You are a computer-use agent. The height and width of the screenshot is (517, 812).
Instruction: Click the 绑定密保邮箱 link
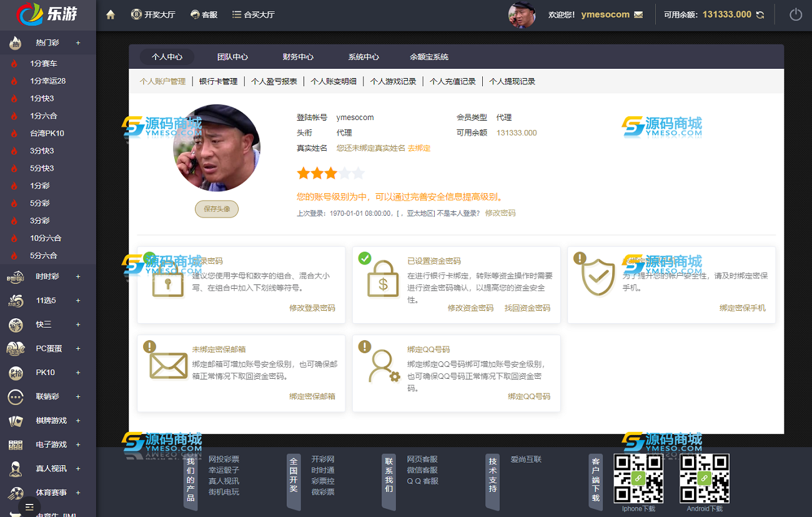coord(312,396)
